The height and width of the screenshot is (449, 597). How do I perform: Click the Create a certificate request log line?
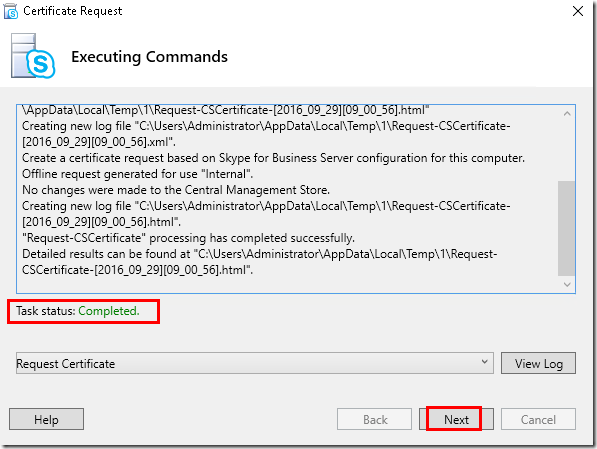pos(273,158)
